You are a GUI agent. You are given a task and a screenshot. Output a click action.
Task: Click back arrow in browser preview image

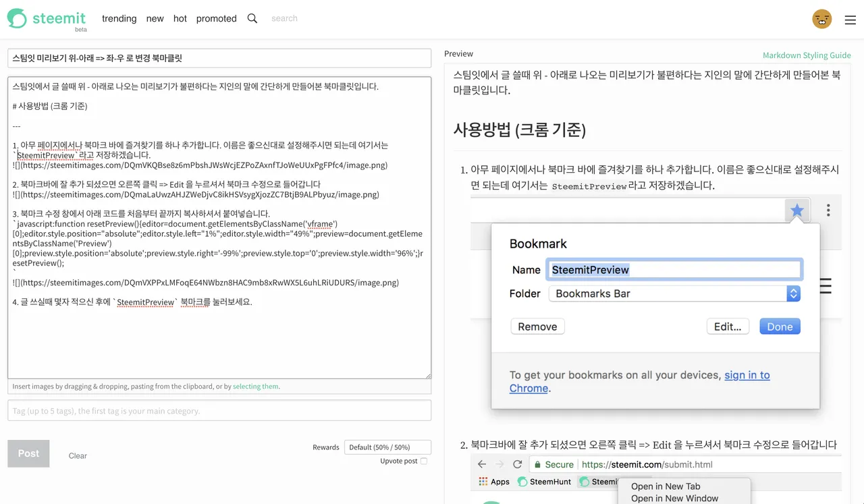pyautogui.click(x=481, y=464)
